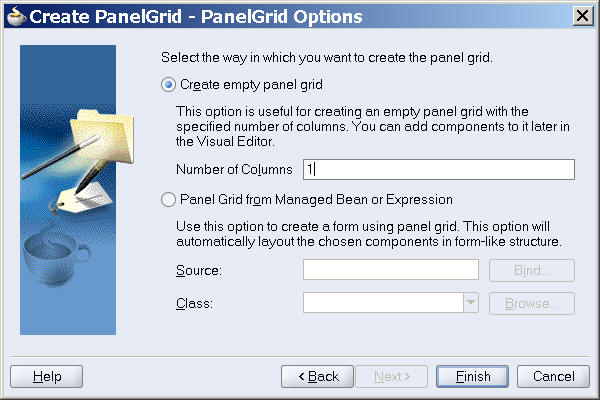
Task: Focus the Number of Columns field
Action: point(438,169)
